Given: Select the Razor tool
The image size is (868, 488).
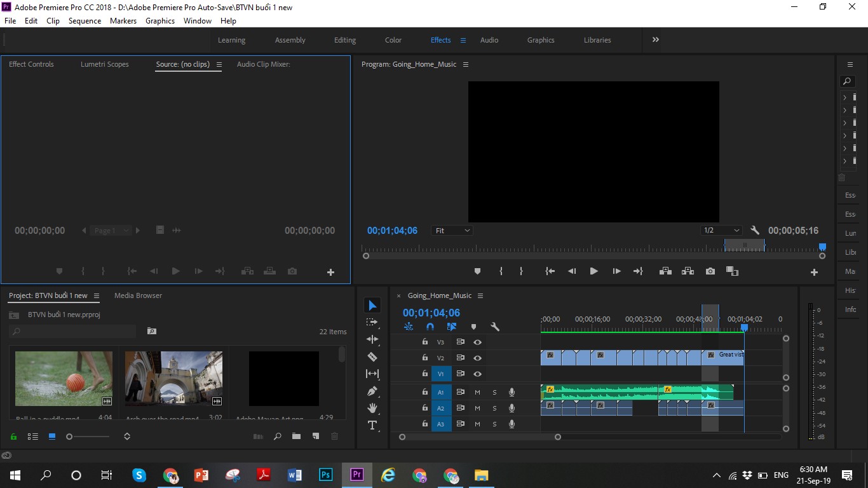Looking at the screenshot, I should pyautogui.click(x=372, y=356).
